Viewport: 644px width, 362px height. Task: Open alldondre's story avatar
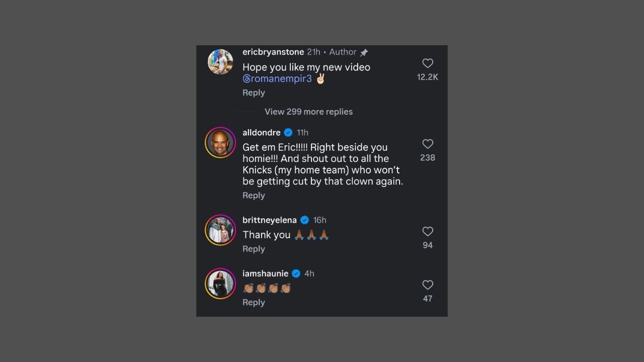220,142
